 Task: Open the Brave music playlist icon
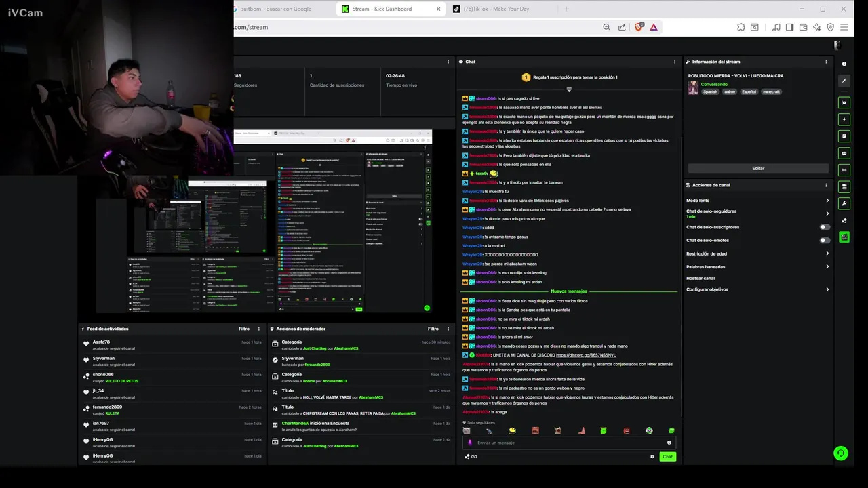coord(776,27)
